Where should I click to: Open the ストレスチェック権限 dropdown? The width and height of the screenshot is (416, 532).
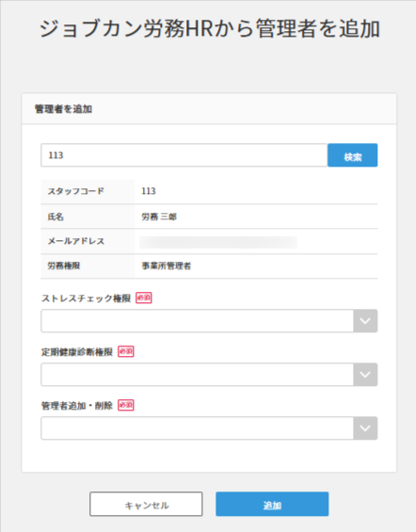[209, 321]
